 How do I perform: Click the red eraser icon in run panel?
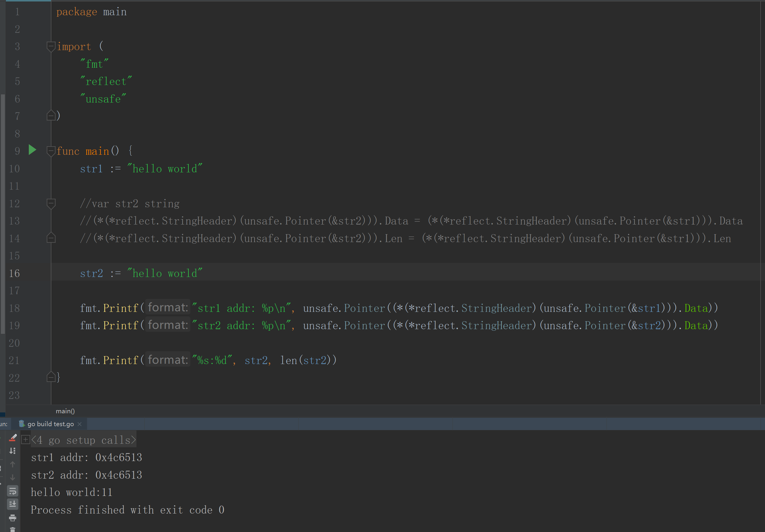(13, 438)
